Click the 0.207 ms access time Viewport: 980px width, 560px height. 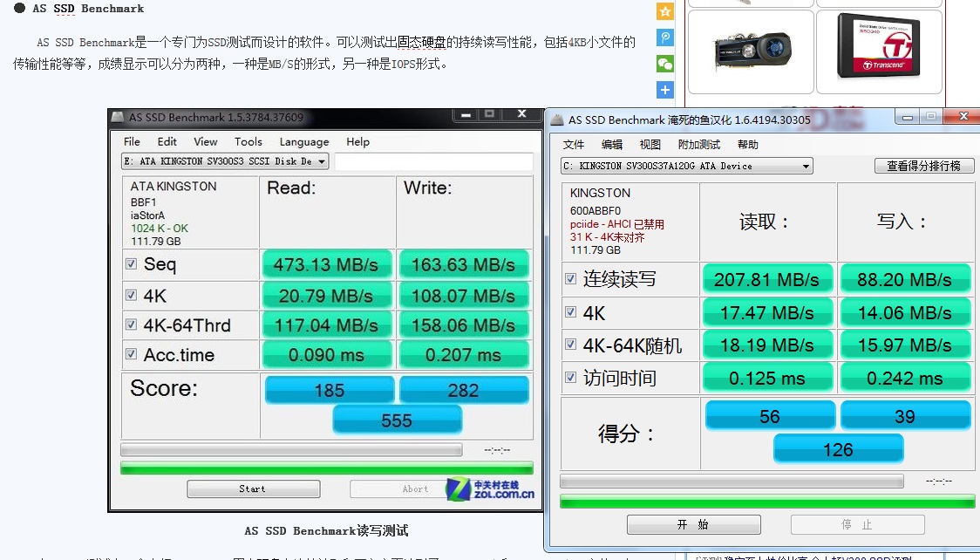click(464, 355)
